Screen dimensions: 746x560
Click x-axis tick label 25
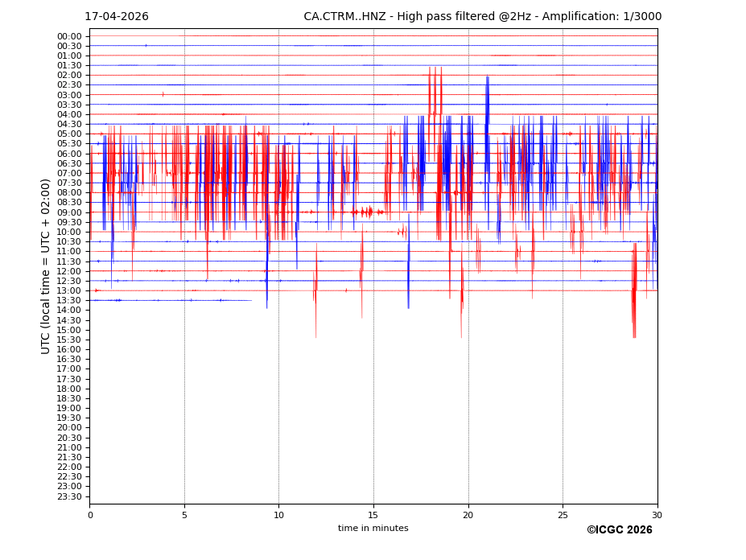(563, 515)
